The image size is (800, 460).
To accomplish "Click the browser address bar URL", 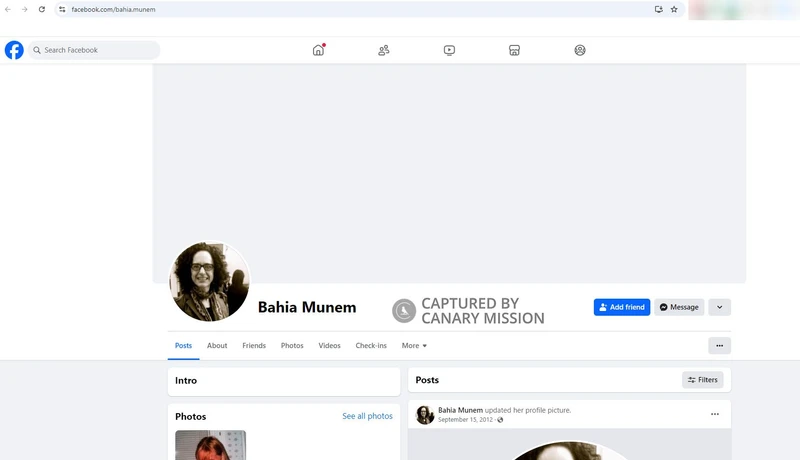I will click(x=113, y=9).
